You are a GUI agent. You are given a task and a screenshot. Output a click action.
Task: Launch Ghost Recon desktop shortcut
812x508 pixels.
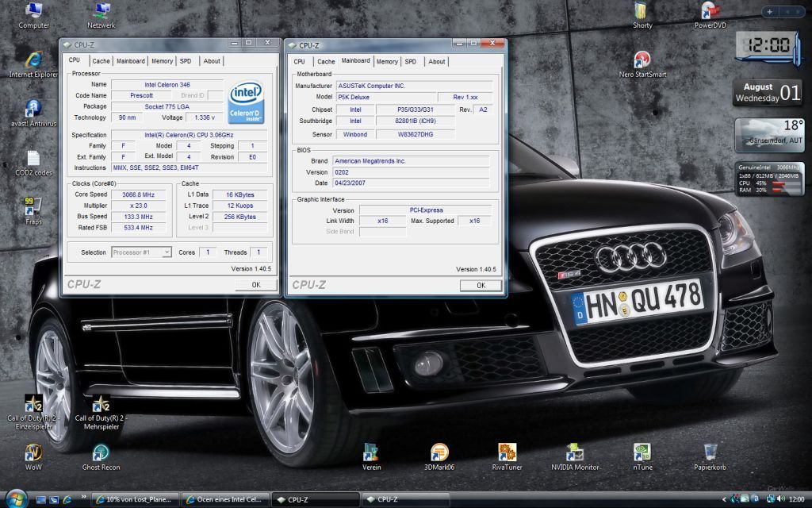[101, 456]
